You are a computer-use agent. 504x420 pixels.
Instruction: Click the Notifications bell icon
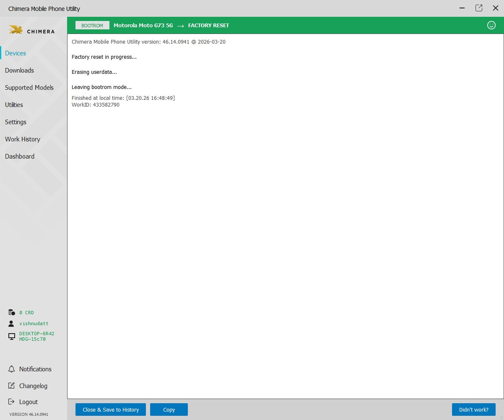[12, 369]
